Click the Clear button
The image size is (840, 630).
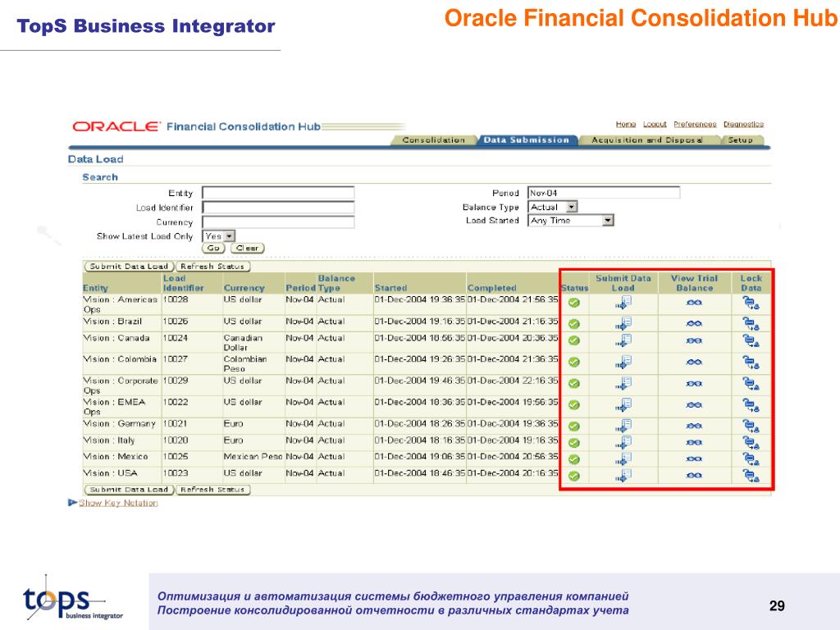247,248
